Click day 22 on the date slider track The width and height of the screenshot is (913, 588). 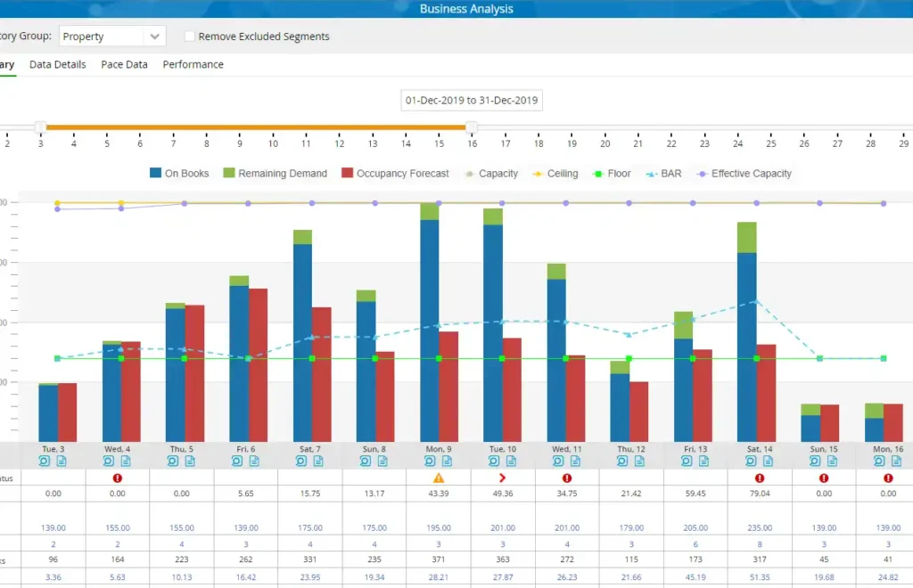(671, 127)
